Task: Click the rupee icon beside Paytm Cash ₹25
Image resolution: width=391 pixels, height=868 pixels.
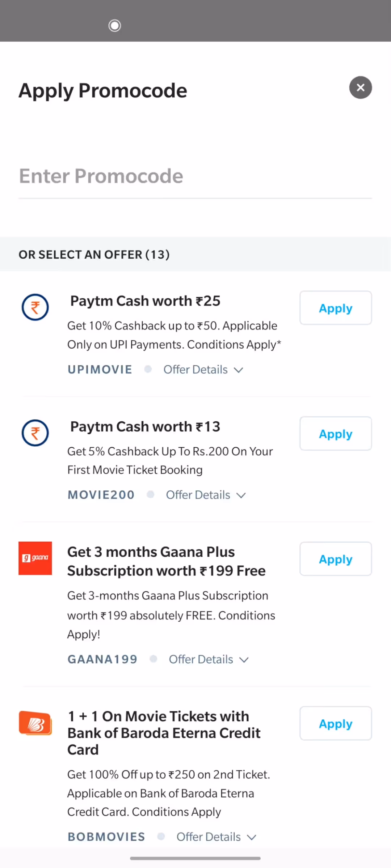Action: point(35,307)
